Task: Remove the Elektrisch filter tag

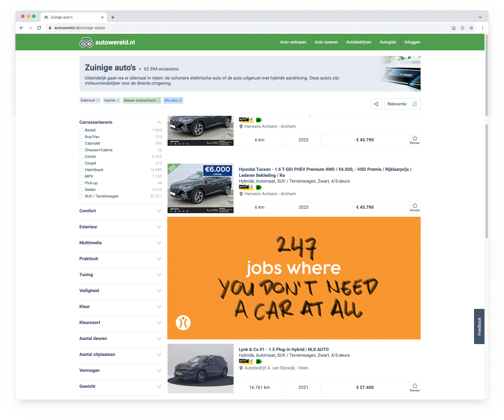Action: 98,100
